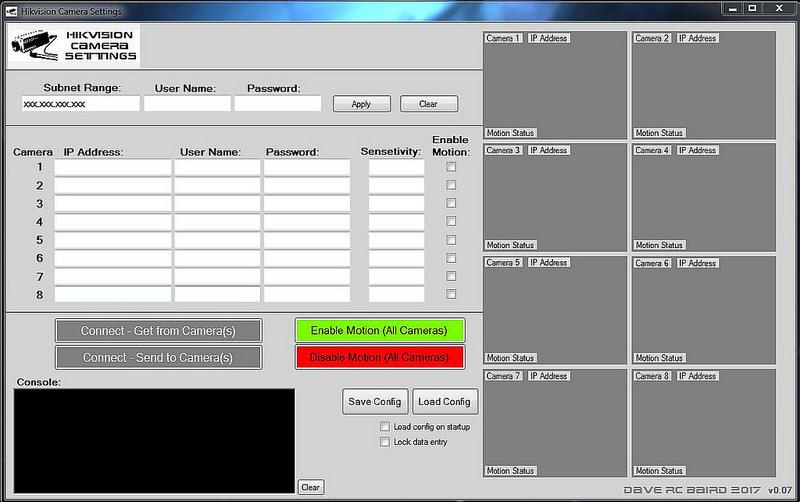800x502 pixels.
Task: Focus the top User Name field
Action: [x=187, y=104]
